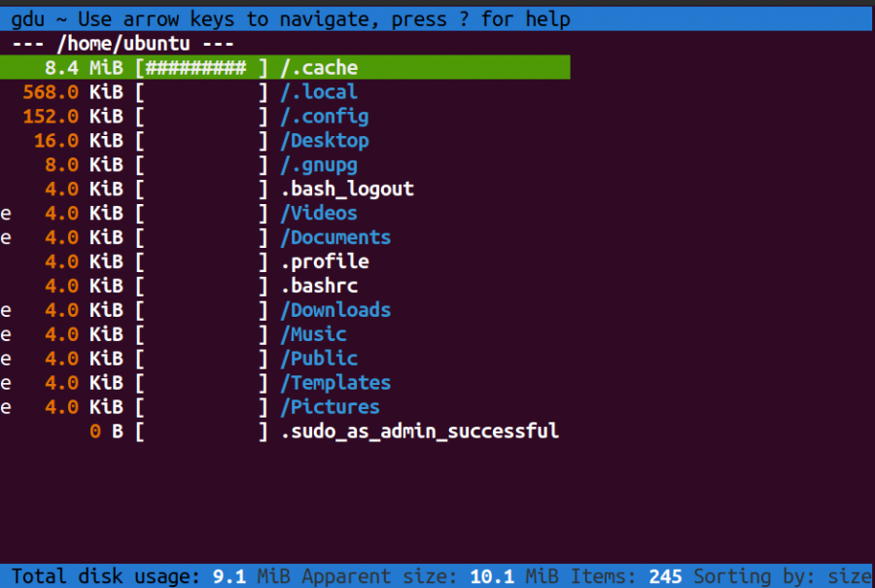Open the /Templates folder
Viewport: 875px width, 588px height.
point(335,383)
